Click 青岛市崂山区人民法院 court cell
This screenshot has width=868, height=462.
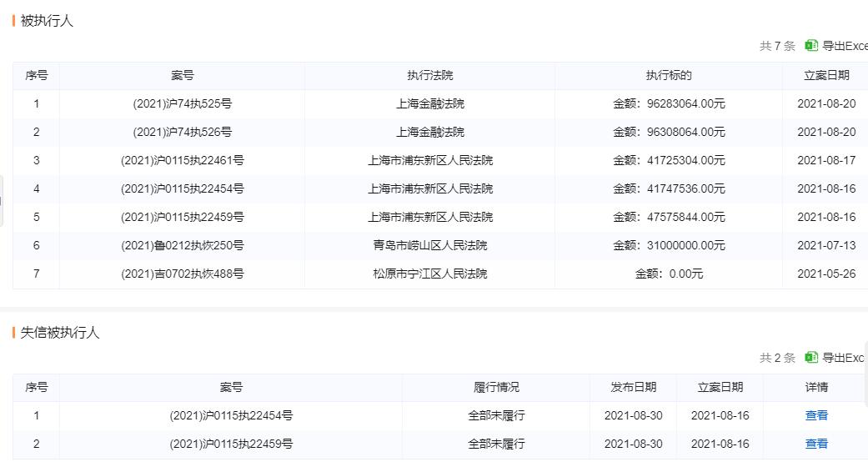point(430,245)
